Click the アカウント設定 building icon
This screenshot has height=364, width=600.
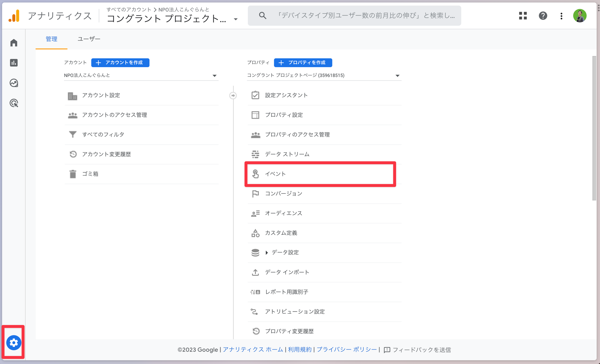(72, 96)
